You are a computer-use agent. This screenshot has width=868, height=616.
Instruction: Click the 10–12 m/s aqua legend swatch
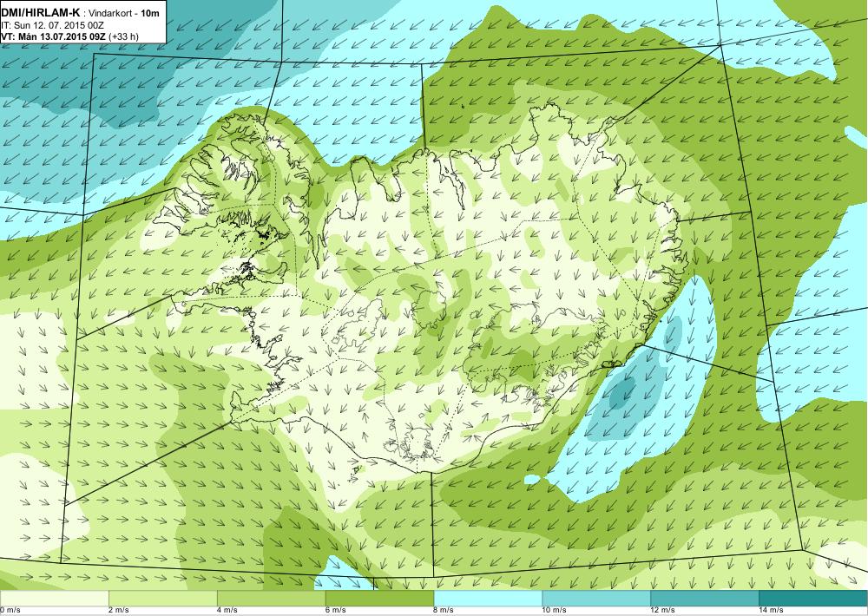pos(596,599)
